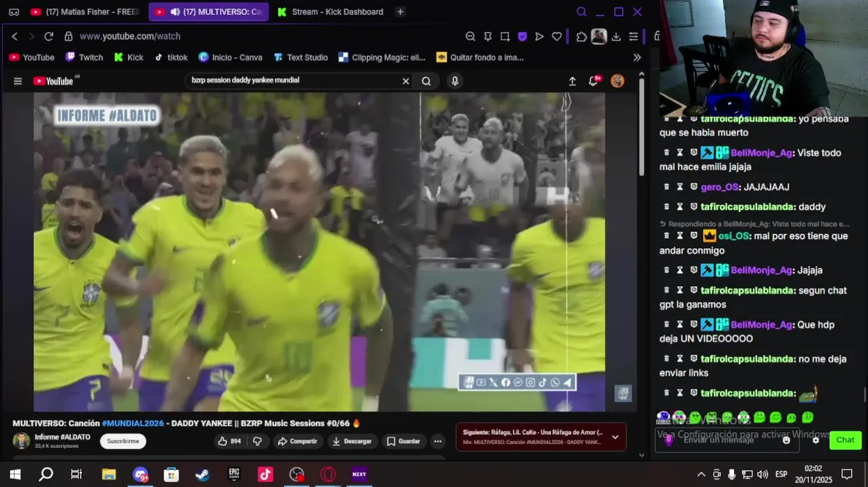Image resolution: width=868 pixels, height=487 pixels.
Task: Open the YouTube account avatar menu
Action: tap(618, 81)
